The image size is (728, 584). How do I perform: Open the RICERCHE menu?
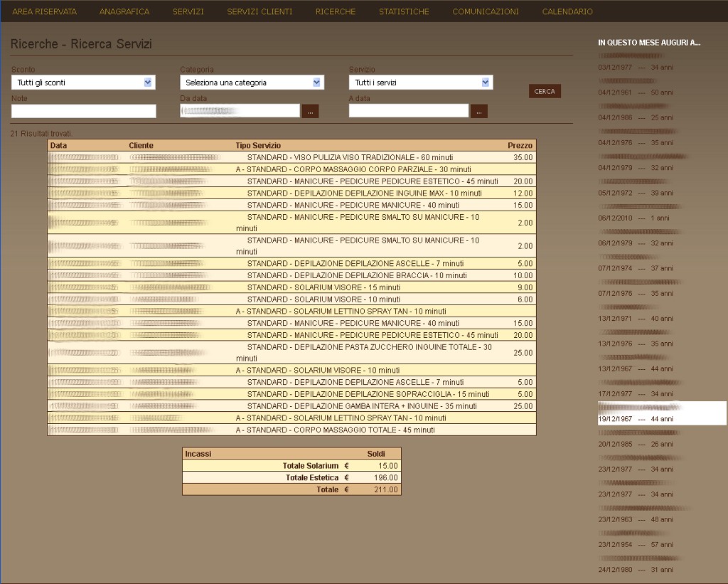click(x=336, y=11)
